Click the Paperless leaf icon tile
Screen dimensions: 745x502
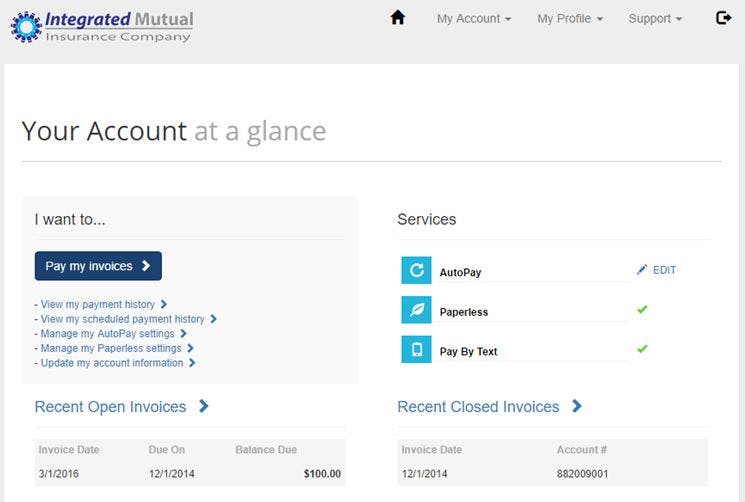[416, 310]
